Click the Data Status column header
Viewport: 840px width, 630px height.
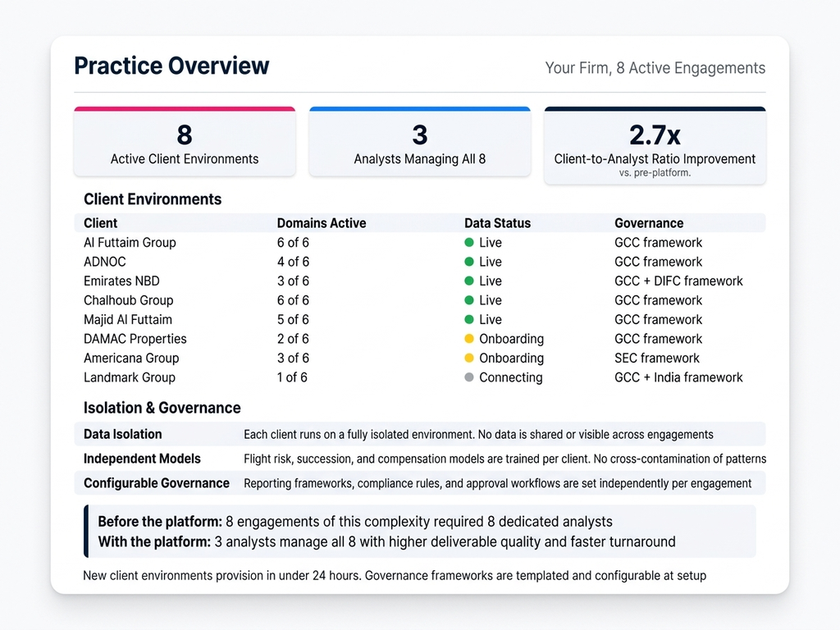(497, 223)
